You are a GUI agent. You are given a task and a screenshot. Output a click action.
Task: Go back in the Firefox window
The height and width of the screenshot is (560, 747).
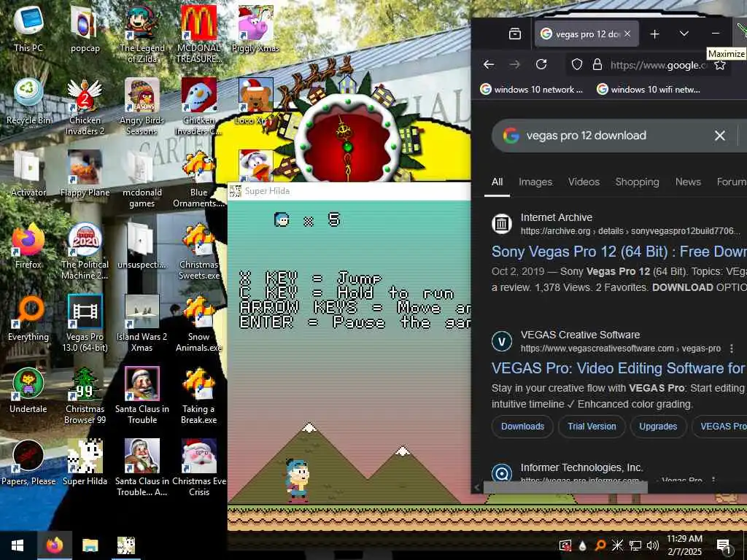click(489, 64)
